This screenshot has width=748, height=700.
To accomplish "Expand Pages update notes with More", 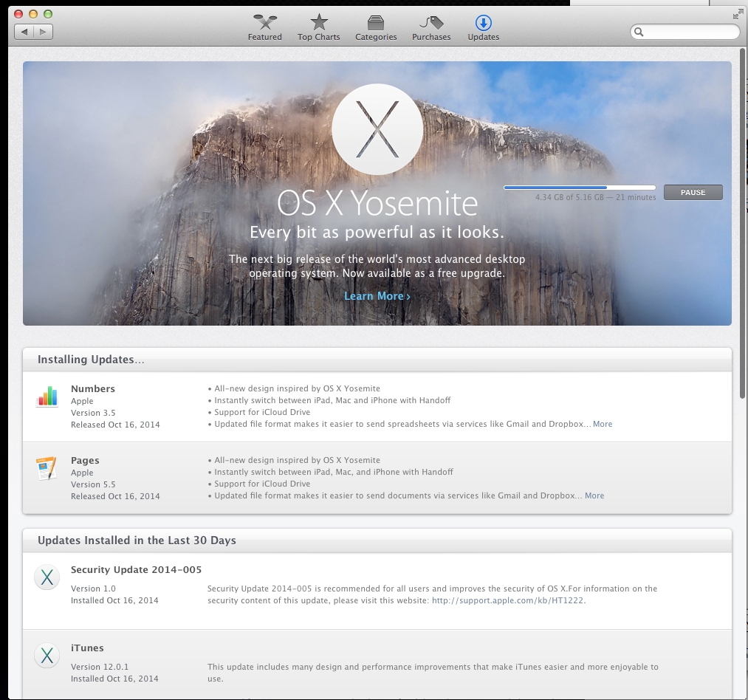I will pyautogui.click(x=594, y=495).
